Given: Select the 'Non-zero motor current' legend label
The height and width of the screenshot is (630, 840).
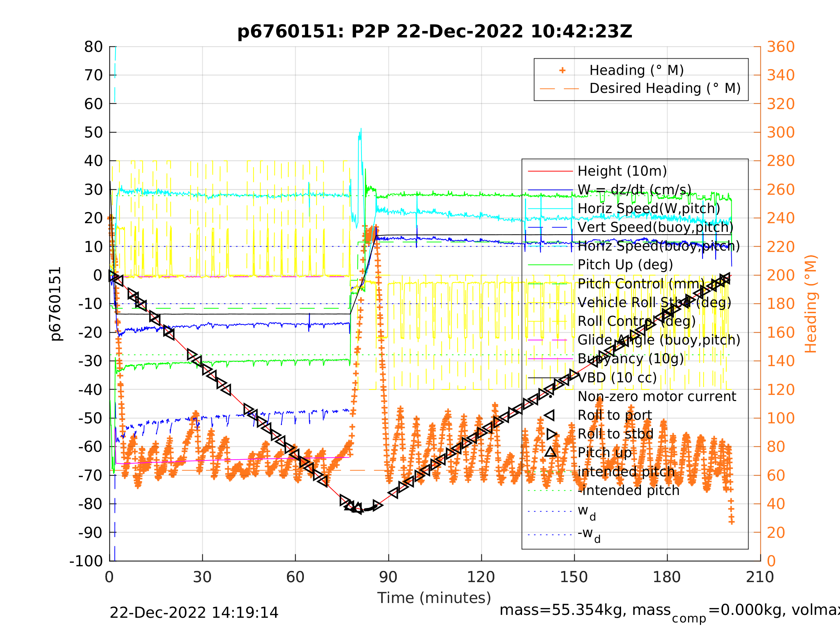Looking at the screenshot, I should click(x=657, y=396).
